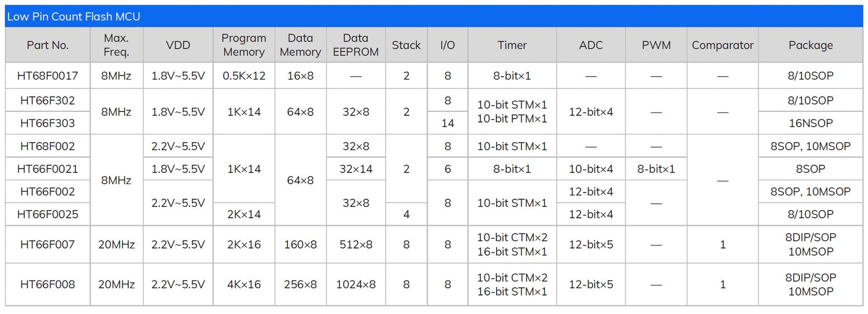Click the Data EEPROM column header
The width and height of the screenshot is (868, 314).
coord(355,45)
